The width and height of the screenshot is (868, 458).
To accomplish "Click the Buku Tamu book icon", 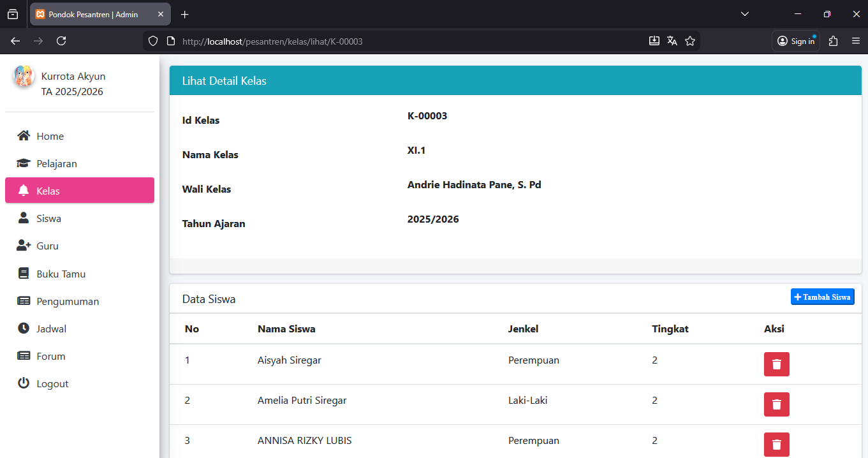I will 24,274.
